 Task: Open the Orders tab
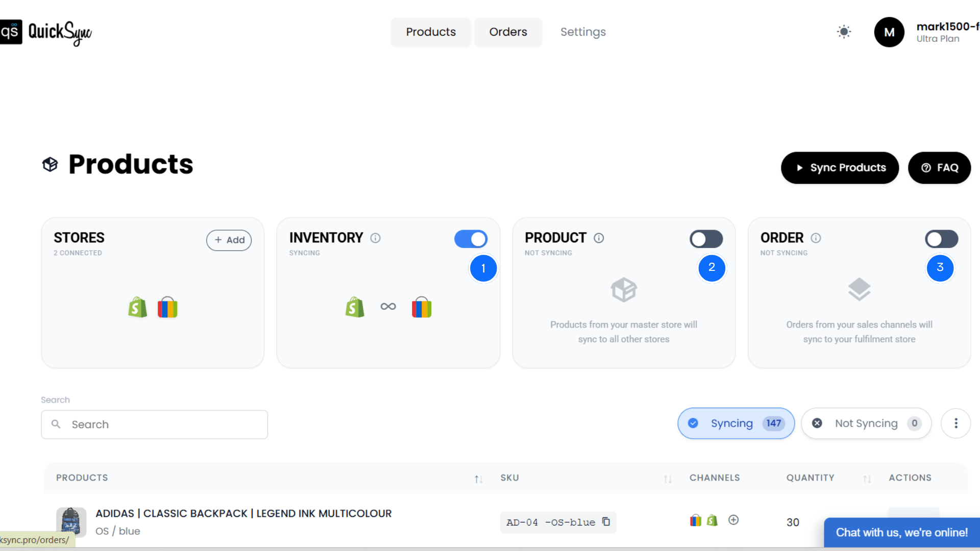[508, 32]
